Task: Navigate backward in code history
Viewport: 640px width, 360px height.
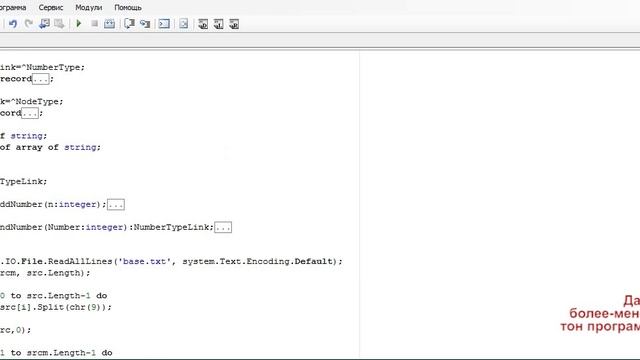Action: [x=44, y=24]
